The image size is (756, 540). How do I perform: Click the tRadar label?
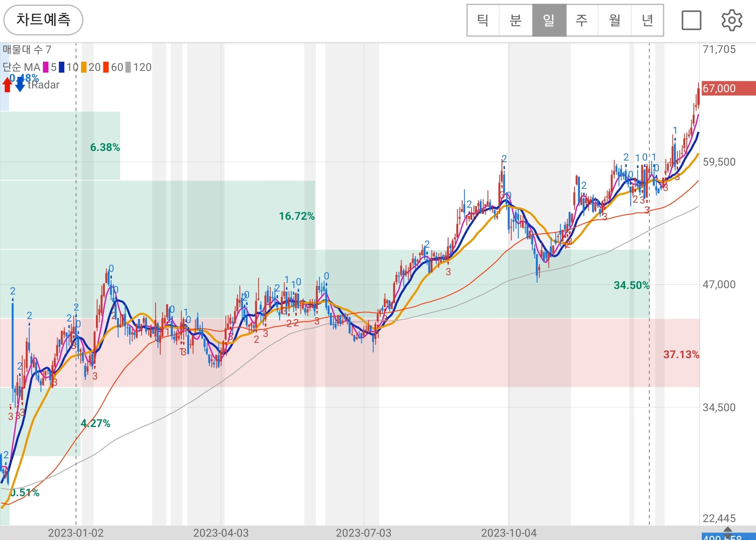point(44,85)
